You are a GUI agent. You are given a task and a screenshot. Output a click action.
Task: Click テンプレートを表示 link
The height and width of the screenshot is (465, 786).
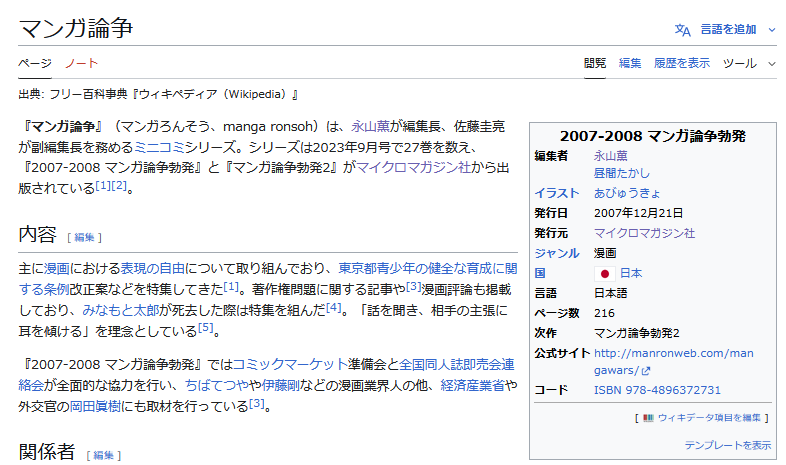click(x=727, y=445)
